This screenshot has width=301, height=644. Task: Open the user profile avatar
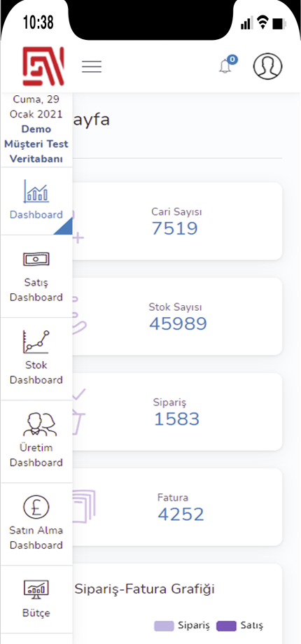267,66
